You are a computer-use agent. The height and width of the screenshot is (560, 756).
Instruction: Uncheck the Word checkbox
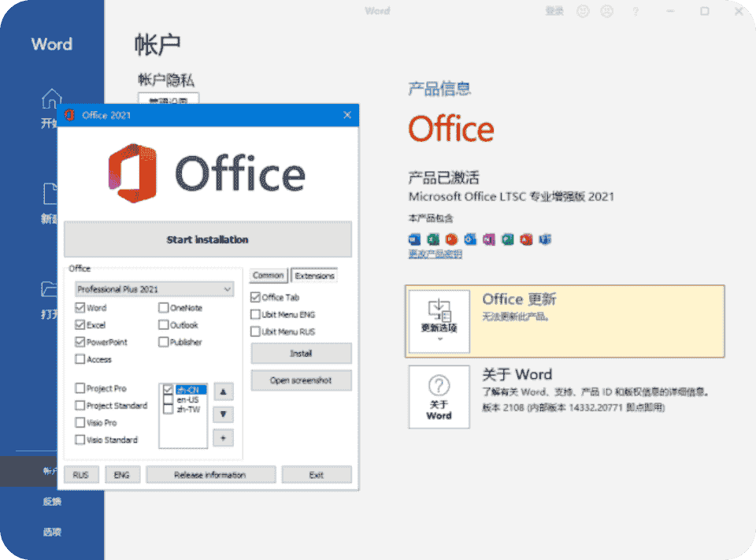click(x=80, y=308)
